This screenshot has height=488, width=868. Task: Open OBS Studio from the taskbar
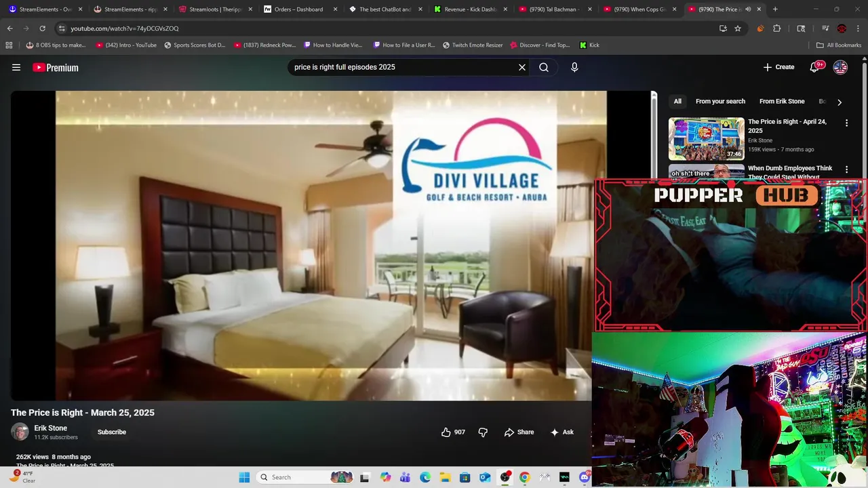[x=505, y=477]
